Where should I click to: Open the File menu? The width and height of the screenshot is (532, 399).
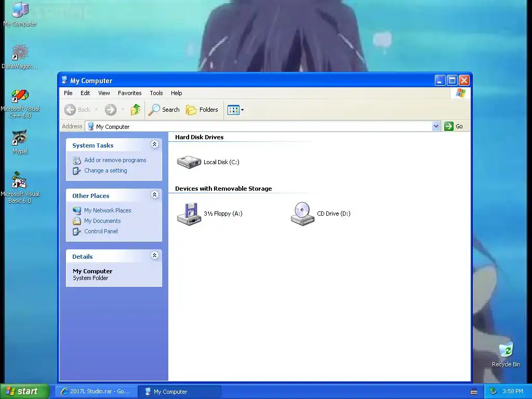[x=68, y=93]
